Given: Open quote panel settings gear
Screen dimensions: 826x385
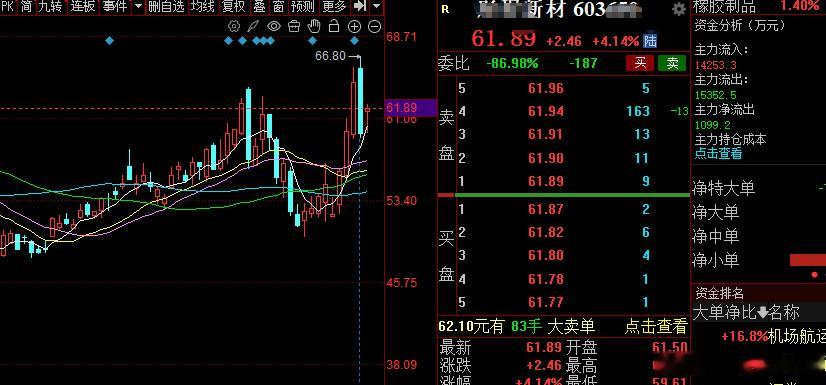Looking at the screenshot, I should (679, 9).
